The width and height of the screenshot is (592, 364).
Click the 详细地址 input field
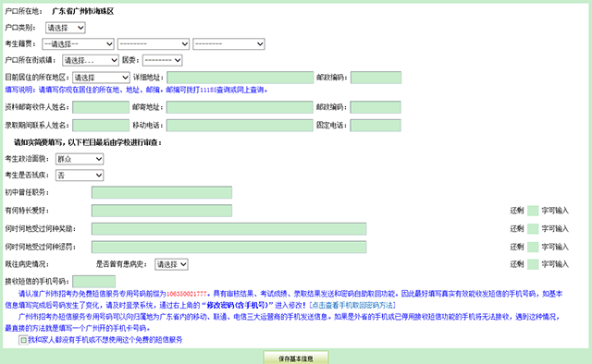point(240,78)
